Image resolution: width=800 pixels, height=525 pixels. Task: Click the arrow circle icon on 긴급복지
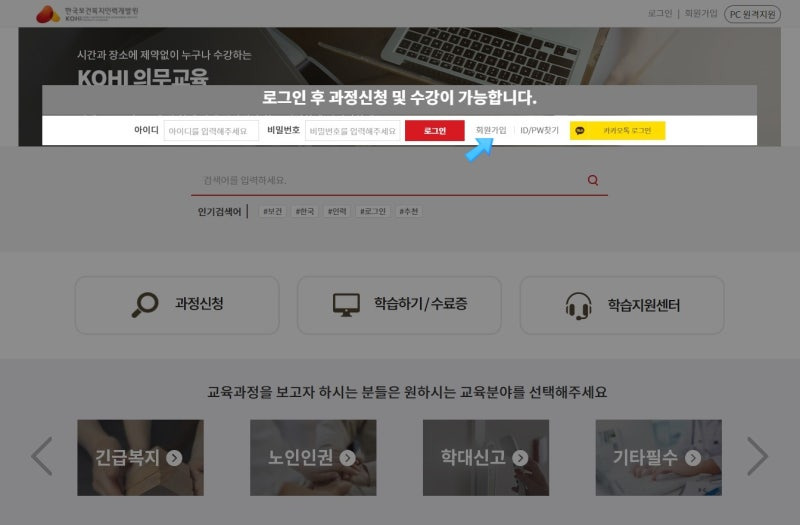pyautogui.click(x=174, y=458)
